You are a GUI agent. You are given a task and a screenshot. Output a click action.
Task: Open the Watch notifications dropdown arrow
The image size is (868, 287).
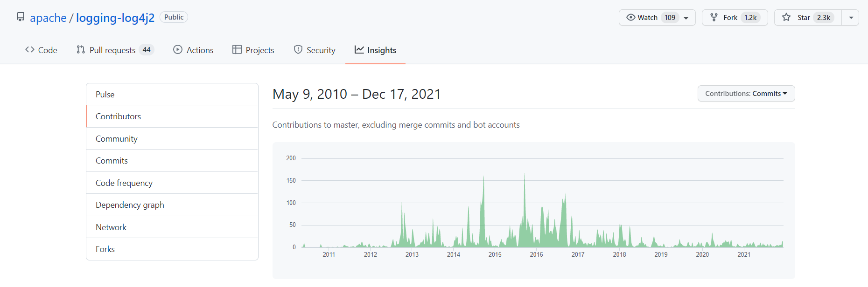[686, 18]
